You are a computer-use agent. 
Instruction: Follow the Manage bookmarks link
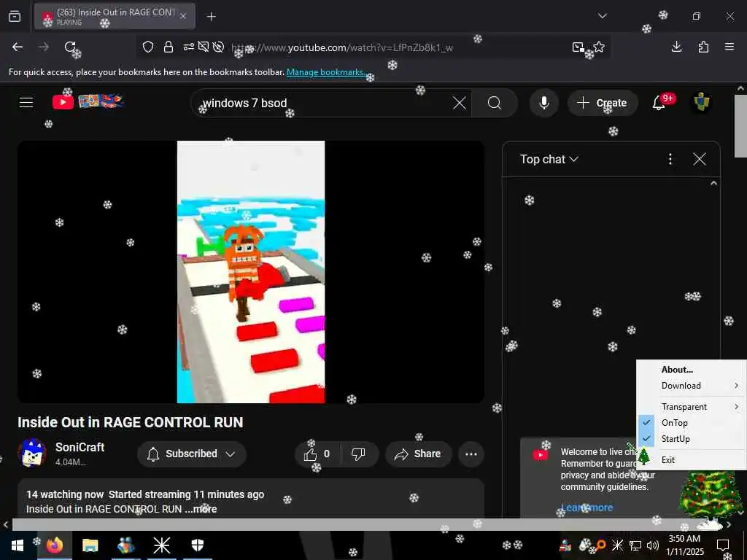(326, 72)
